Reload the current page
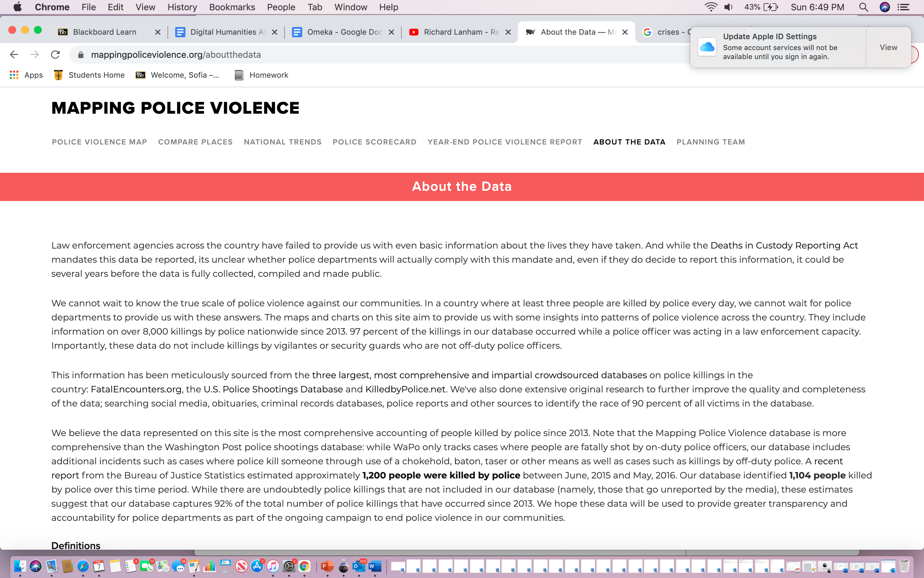The image size is (924, 578). tap(56, 55)
